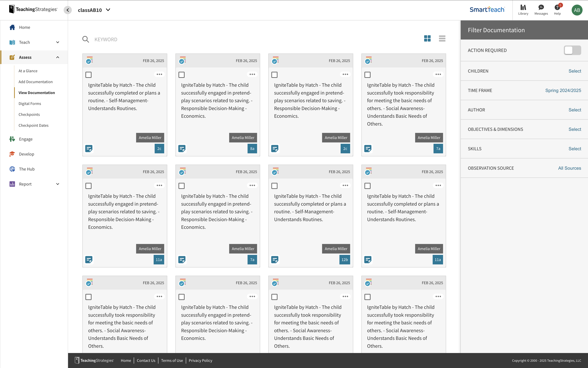This screenshot has height=368, width=588.
Task: Go to Develop section
Action: coord(27,154)
